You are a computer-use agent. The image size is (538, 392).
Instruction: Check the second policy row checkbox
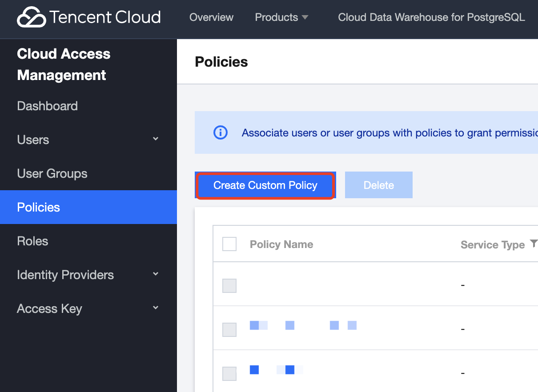coord(229,329)
